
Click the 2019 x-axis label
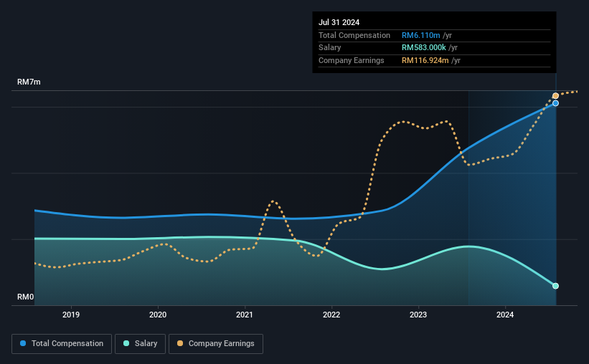pyautogui.click(x=71, y=315)
